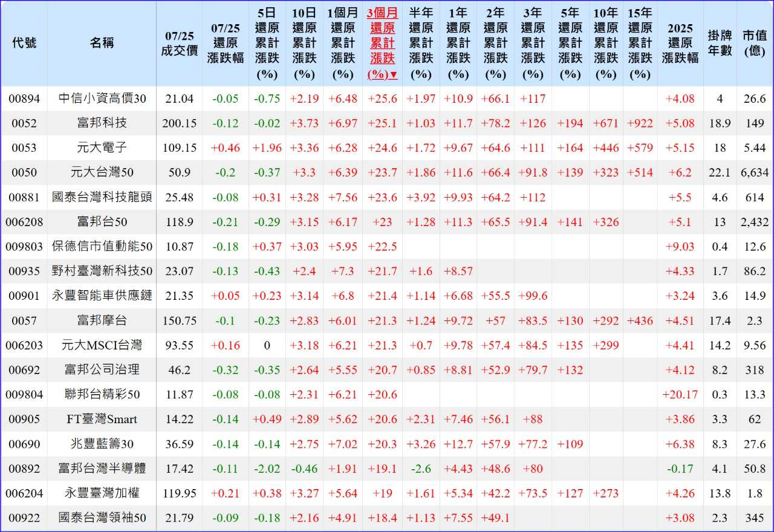Select stock code 0057
The image size is (774, 532).
(24, 321)
